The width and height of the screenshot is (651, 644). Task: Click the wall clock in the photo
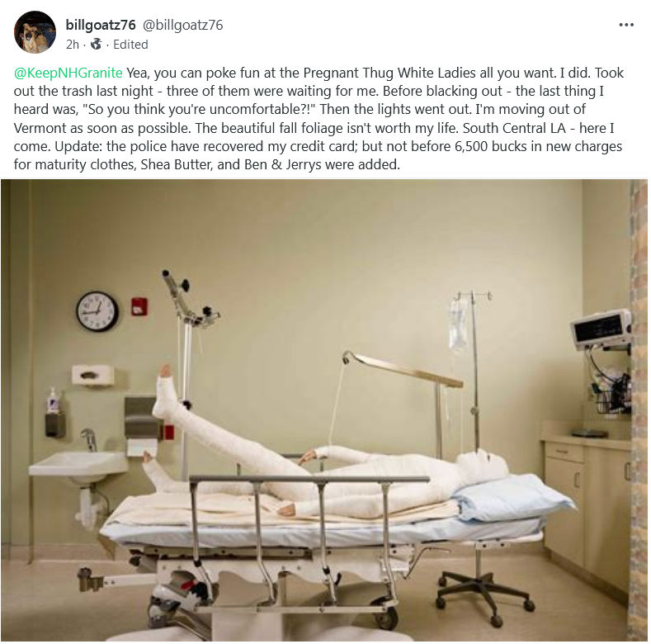[97, 311]
